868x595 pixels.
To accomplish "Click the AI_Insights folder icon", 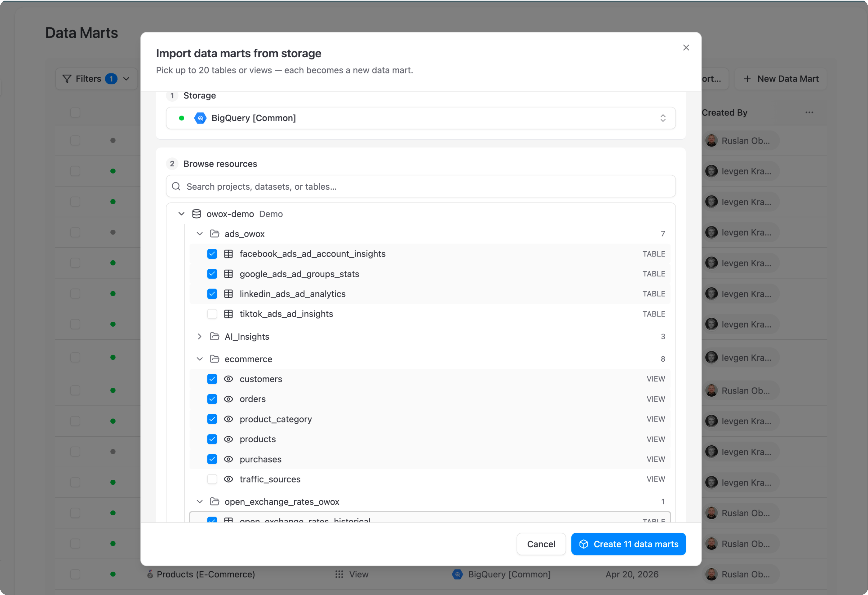I will tap(215, 336).
